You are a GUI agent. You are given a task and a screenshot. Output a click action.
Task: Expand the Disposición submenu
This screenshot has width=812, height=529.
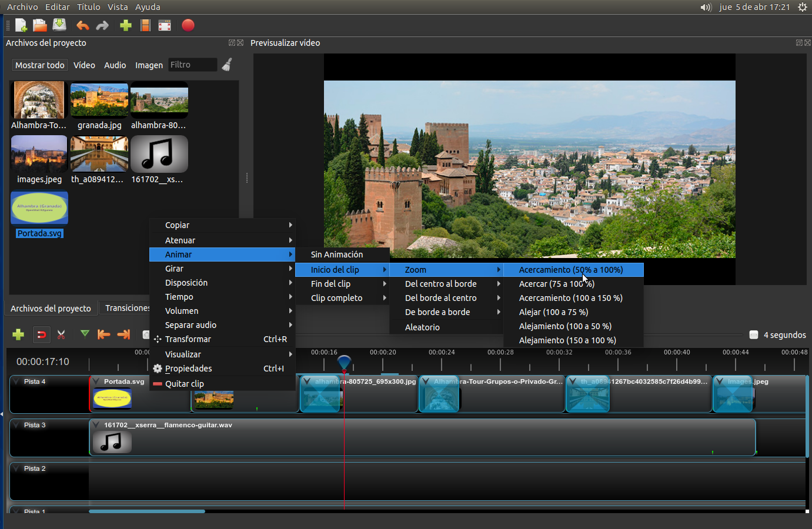(222, 283)
